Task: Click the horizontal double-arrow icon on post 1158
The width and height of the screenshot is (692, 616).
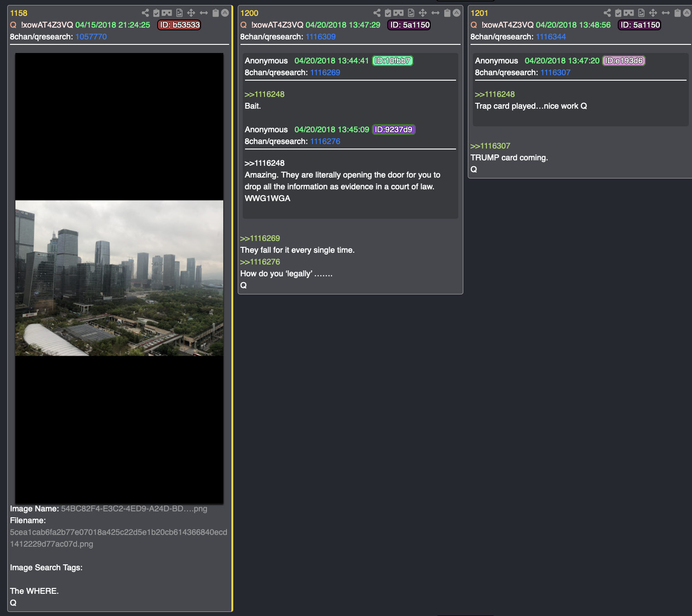Action: tap(204, 13)
